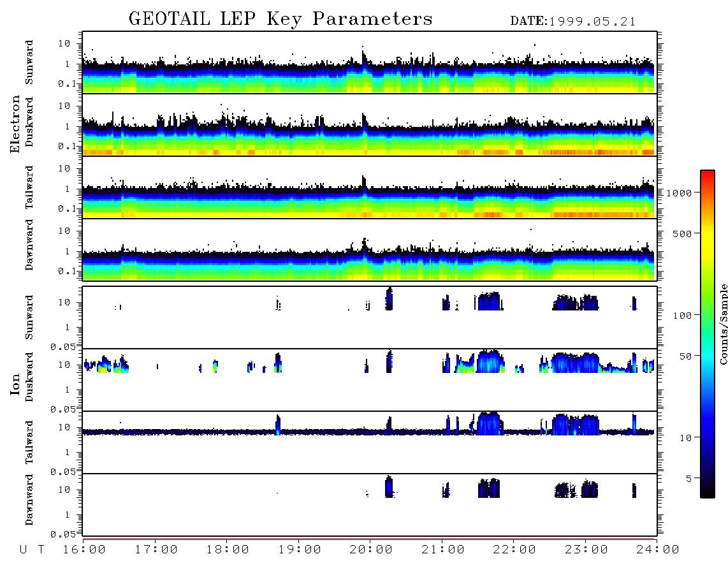This screenshot has height=561, width=728.
Task: Click the Electron Dawnward spectrogram panel
Action: pos(370,249)
